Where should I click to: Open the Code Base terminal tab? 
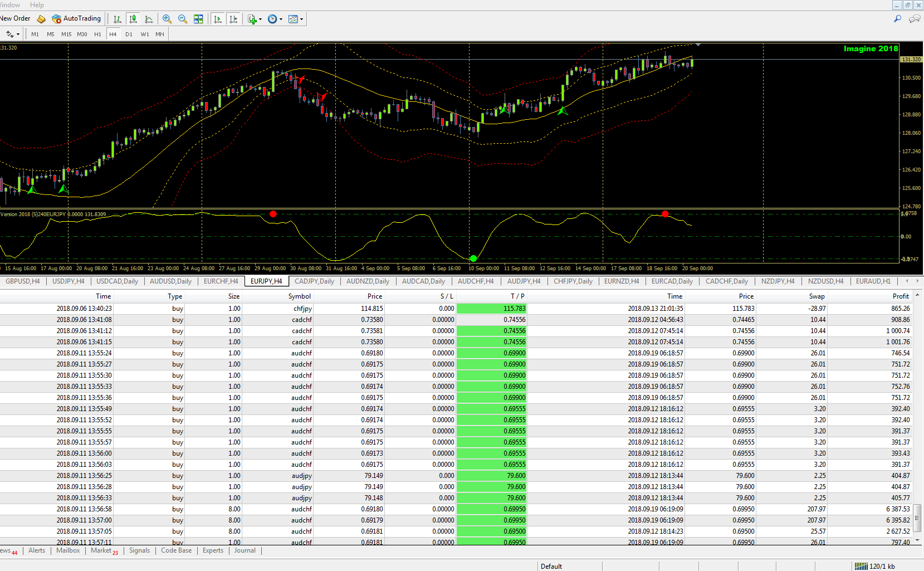(176, 550)
